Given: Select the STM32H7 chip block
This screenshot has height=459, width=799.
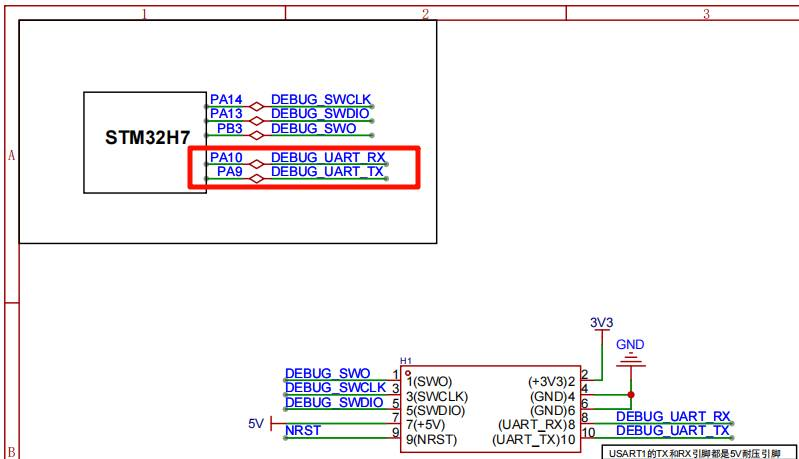Looking at the screenshot, I should [x=145, y=143].
